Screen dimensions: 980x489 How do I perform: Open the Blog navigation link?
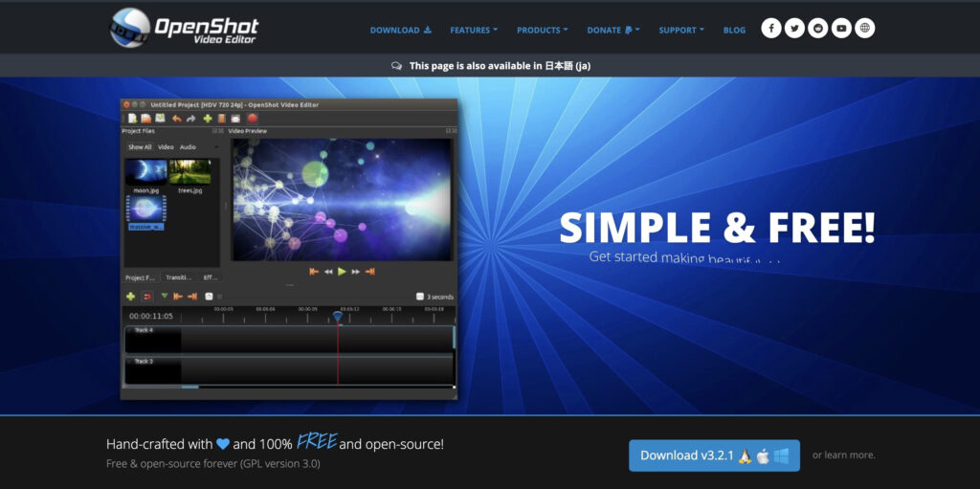[x=734, y=30]
